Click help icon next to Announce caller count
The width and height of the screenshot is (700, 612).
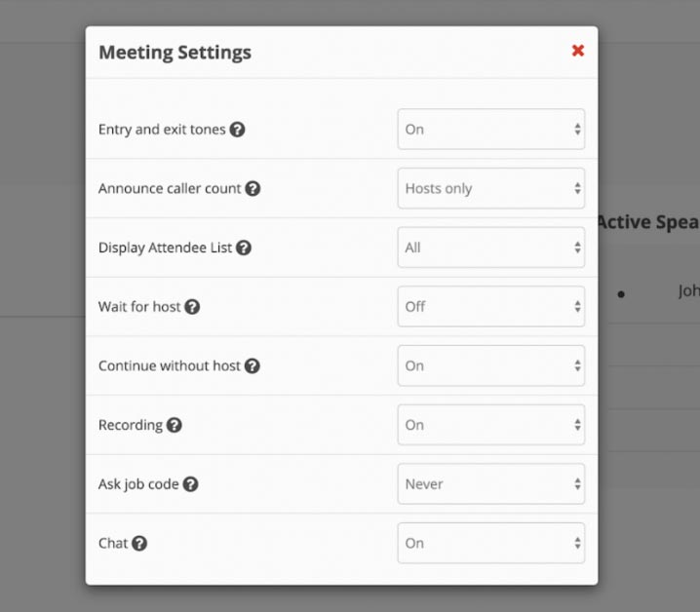(253, 189)
